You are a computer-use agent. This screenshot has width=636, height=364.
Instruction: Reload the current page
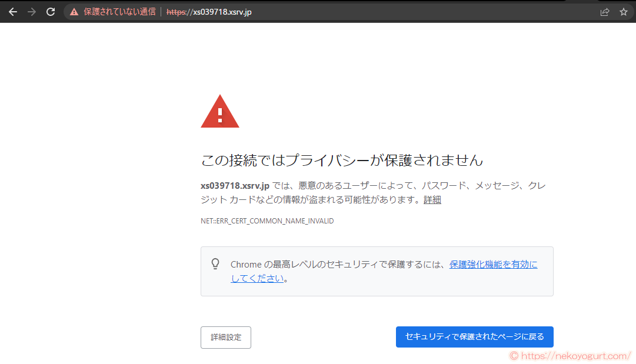coord(51,11)
